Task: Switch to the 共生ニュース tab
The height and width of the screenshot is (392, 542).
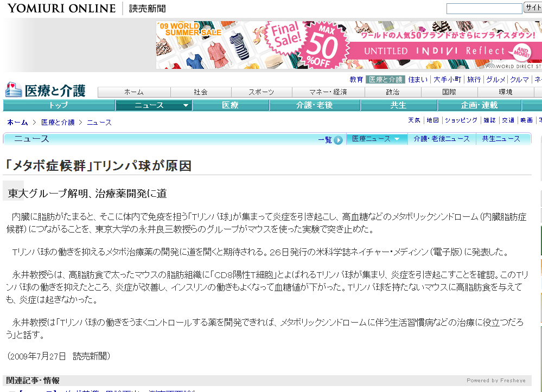Action: pyautogui.click(x=501, y=139)
